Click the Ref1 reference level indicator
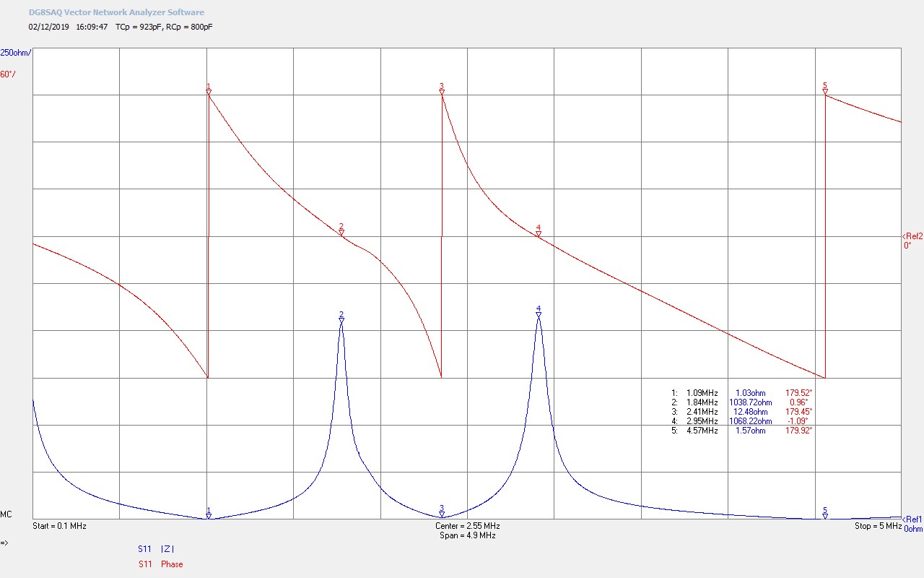 [x=912, y=519]
